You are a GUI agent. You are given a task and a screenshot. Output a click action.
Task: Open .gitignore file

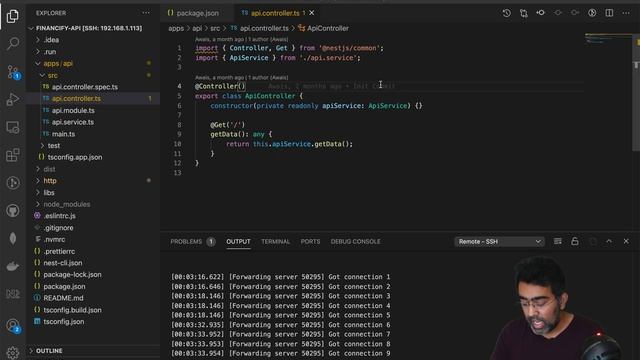coord(58,228)
